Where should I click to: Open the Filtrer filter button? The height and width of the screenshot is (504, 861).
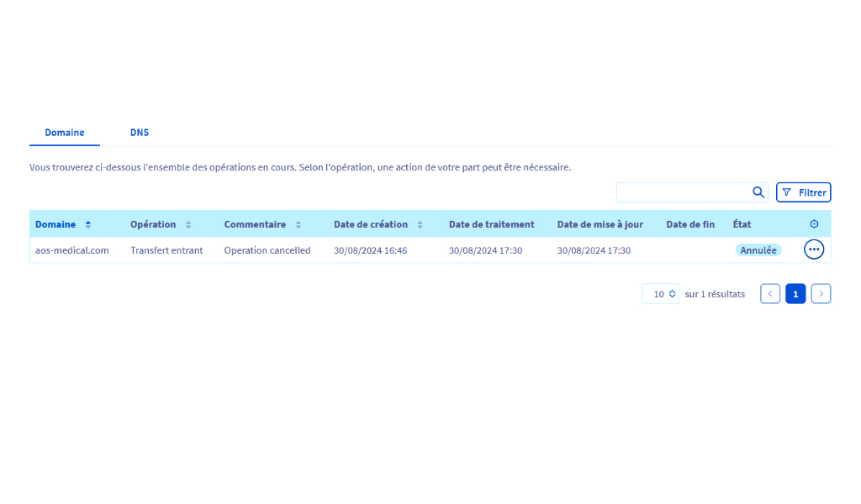[803, 192]
